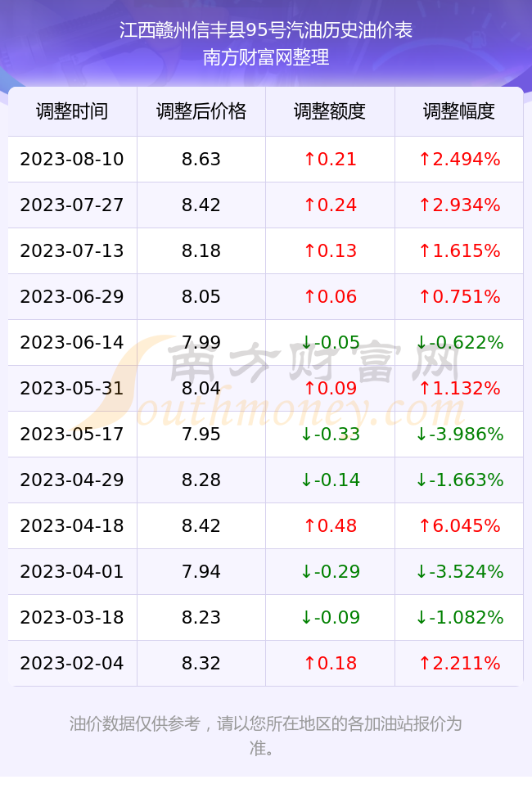The image size is (532, 802).
Task: Click the 油价数据仅供参考 disclaimer text
Action: (x=134, y=723)
